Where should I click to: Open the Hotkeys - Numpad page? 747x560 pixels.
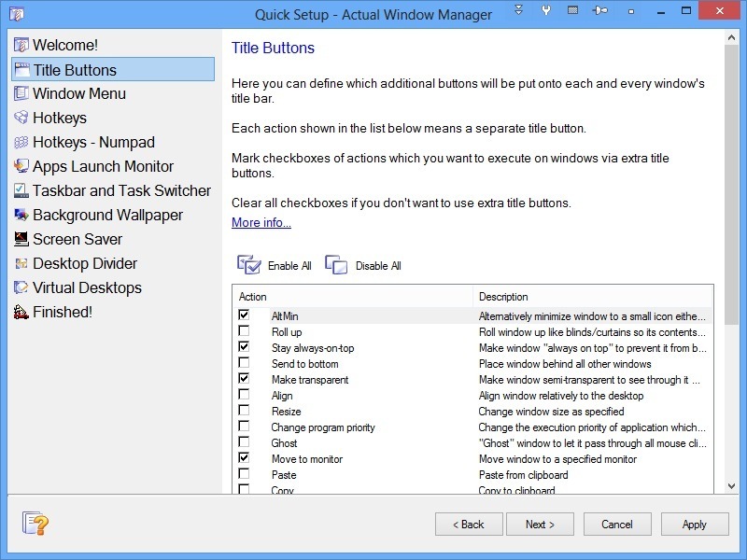pyautogui.click(x=91, y=142)
